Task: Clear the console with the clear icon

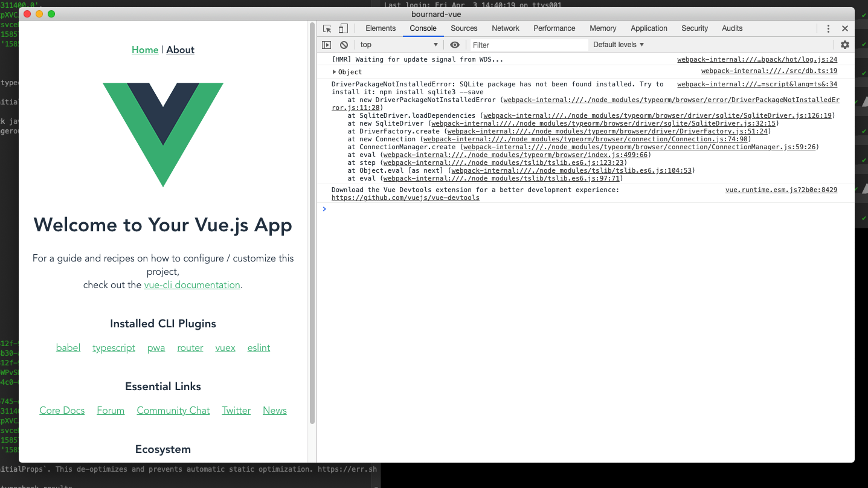Action: [x=344, y=44]
